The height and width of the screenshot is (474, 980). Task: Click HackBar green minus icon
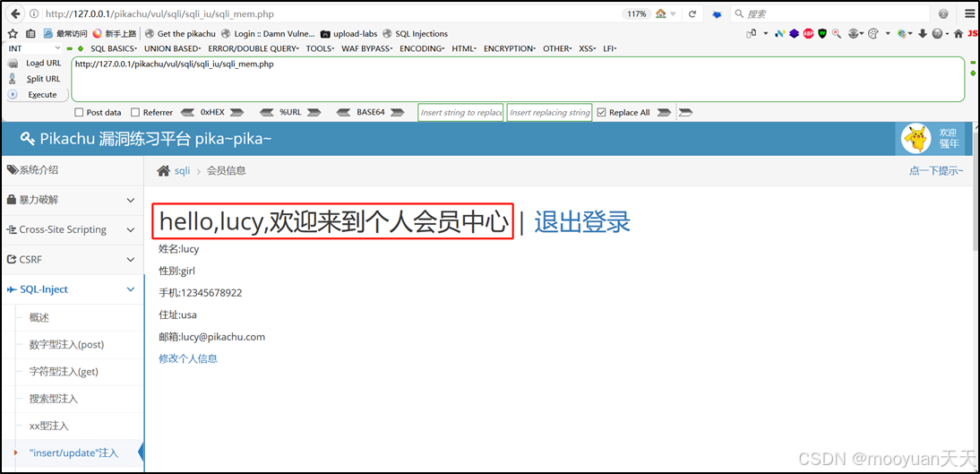[70, 48]
